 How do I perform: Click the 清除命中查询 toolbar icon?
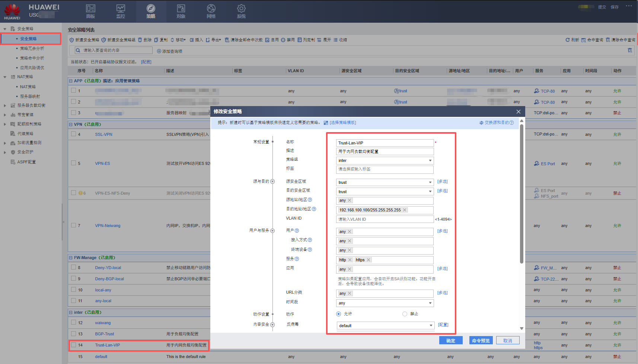(x=608, y=40)
